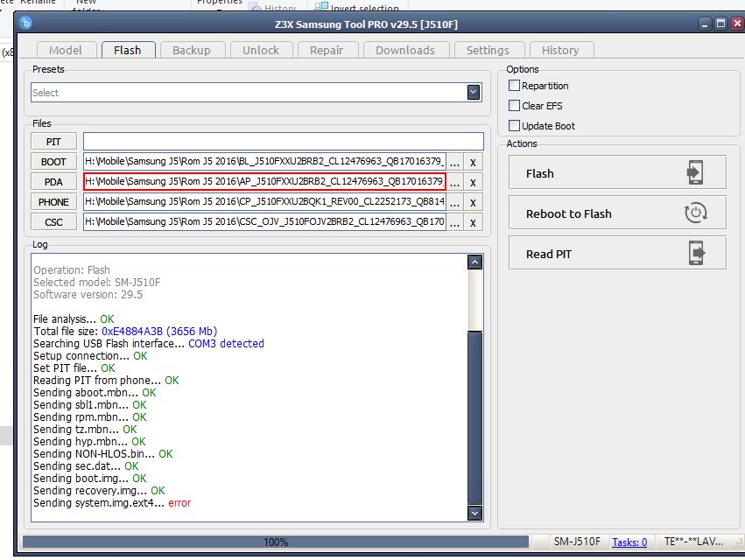
Task: Click the BOOT file path field
Action: click(264, 162)
